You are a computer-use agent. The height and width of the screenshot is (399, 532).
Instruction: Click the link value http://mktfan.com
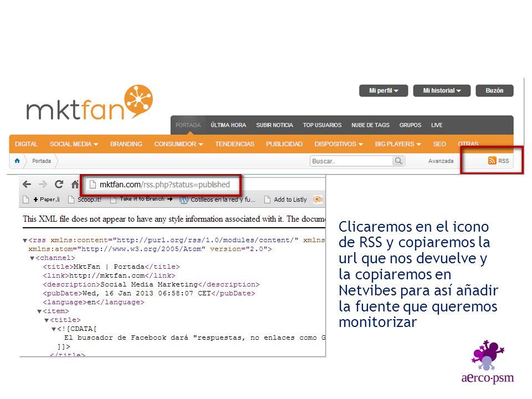[107, 276]
